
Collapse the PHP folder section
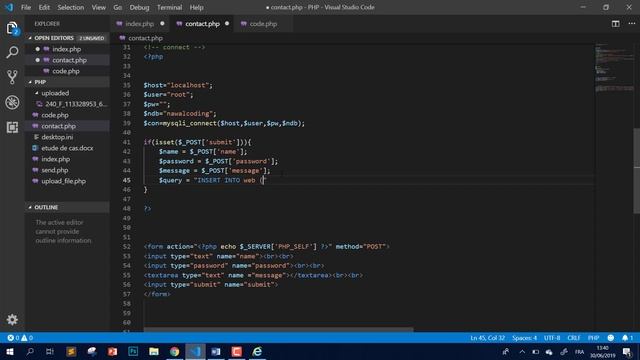67,82
